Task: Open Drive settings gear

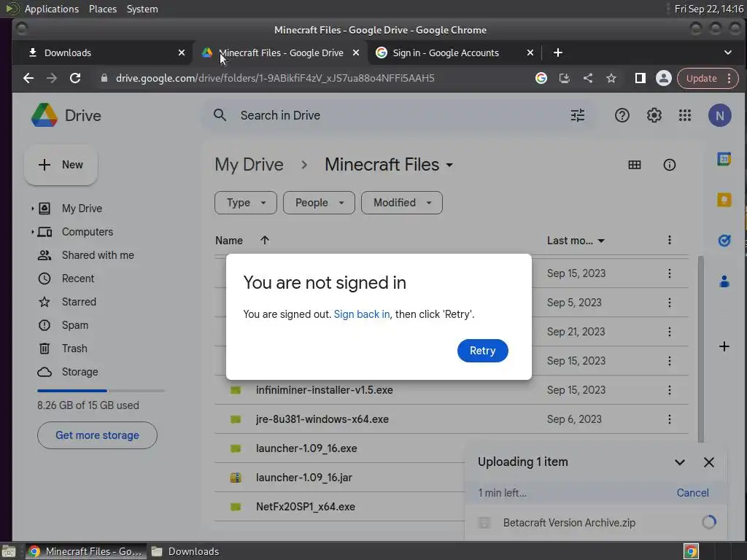Action: point(654,115)
